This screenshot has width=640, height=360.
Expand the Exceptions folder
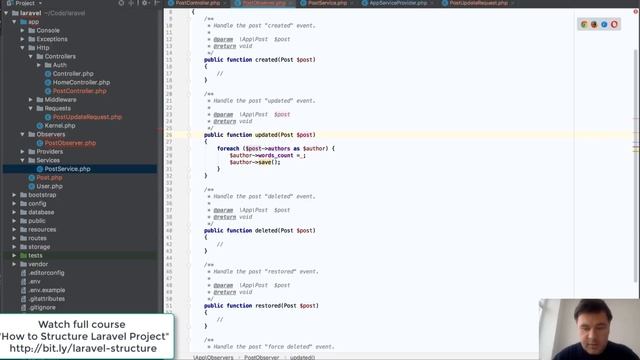pos(22,39)
